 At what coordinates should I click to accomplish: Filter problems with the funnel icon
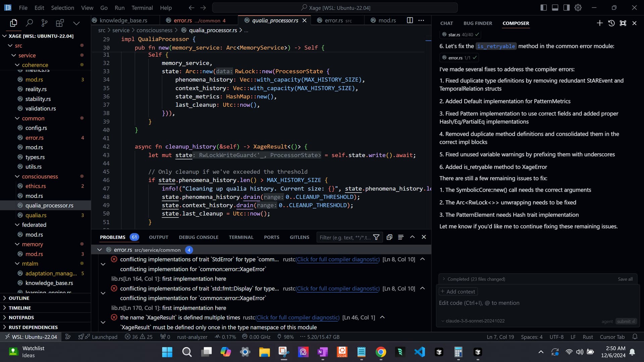pyautogui.click(x=376, y=237)
